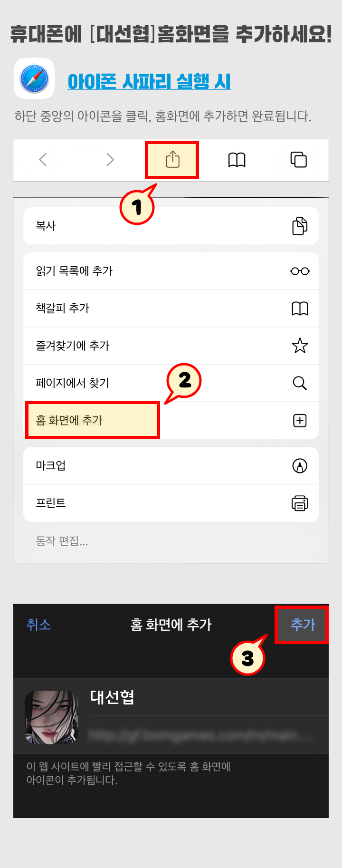Screen dimensions: 342x868
Task: Click the back arrow in Safari toolbar
Action: point(43,159)
